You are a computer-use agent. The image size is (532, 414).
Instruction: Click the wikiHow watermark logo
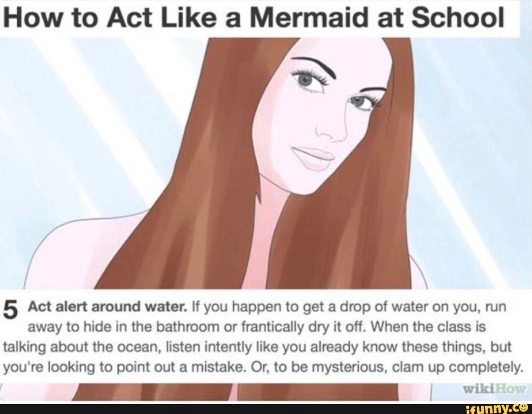click(495, 389)
